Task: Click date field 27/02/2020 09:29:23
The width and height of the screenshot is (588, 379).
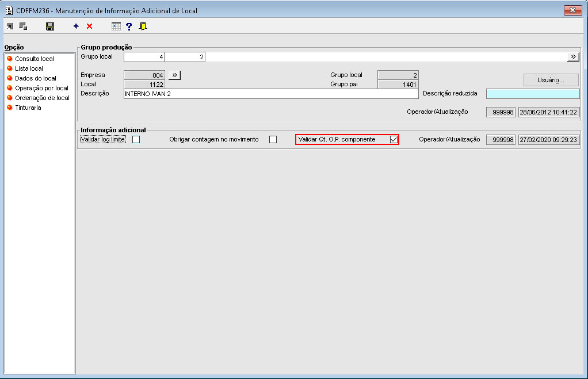Action: click(x=549, y=140)
